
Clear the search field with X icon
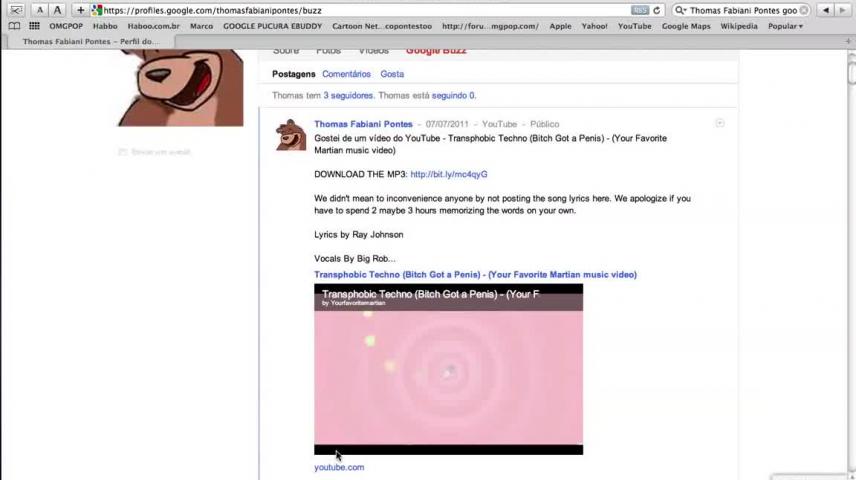pos(804,10)
